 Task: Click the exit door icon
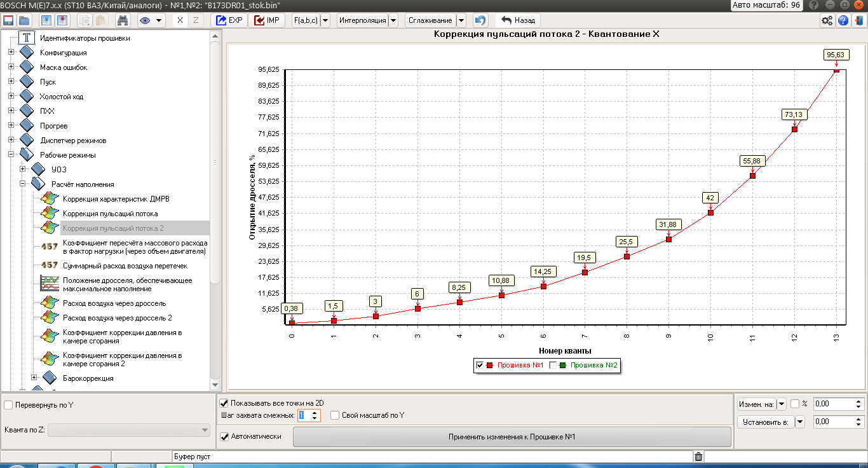coord(858,20)
